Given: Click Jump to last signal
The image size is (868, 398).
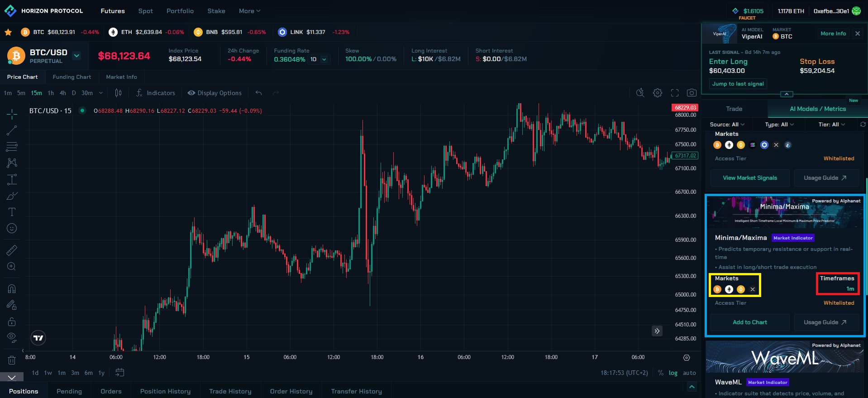Looking at the screenshot, I should pyautogui.click(x=738, y=84).
